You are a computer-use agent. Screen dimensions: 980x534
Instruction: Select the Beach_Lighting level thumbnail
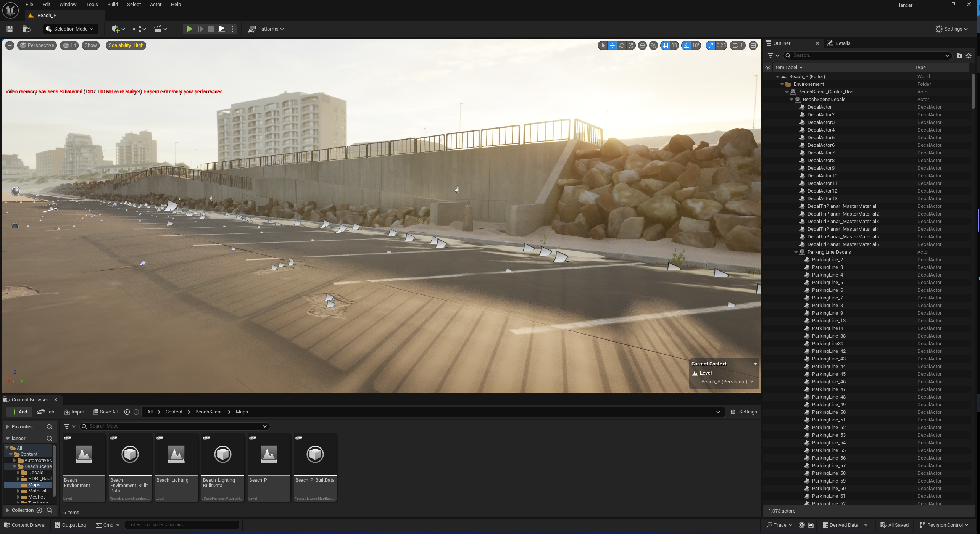176,468
